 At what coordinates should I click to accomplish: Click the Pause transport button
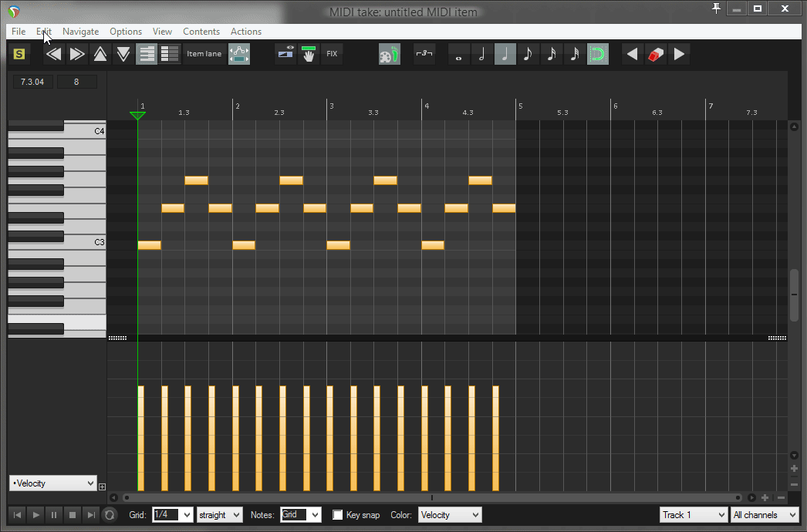tap(54, 514)
